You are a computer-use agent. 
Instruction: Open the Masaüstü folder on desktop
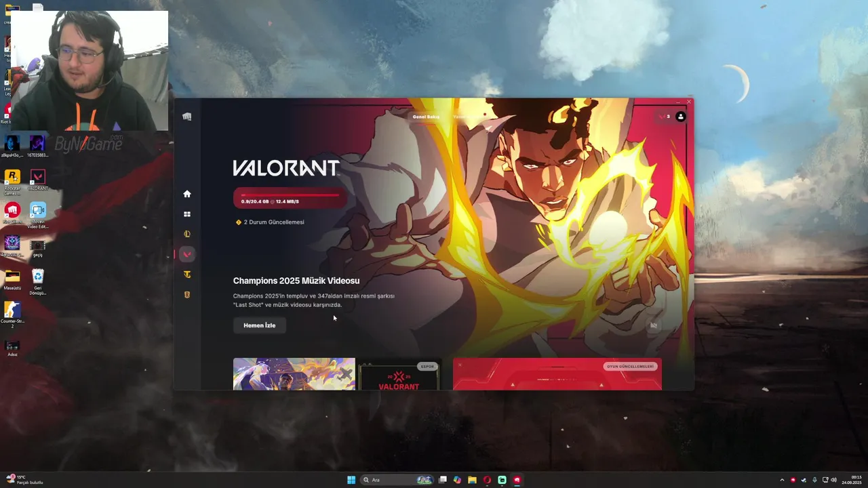[x=12, y=279]
